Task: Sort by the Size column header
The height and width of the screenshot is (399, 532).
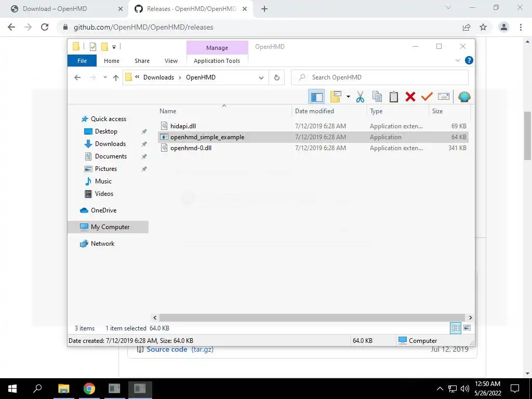Action: click(x=449, y=111)
